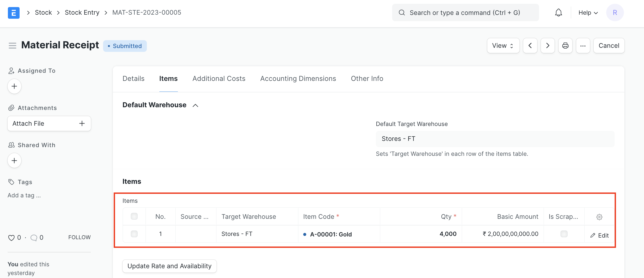
Task: Open the notifications bell
Action: (558, 13)
